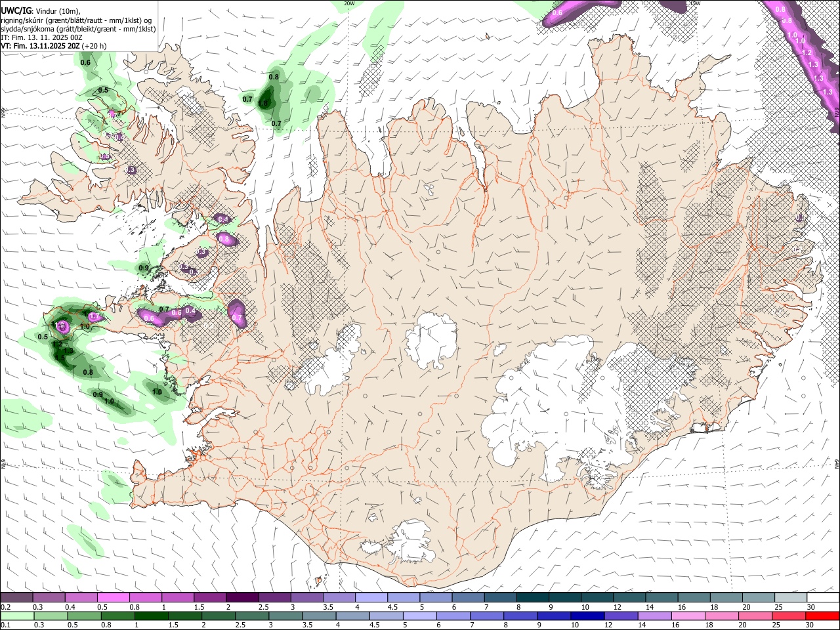Click the '30' label at top legend row end
Image resolution: width=840 pixels, height=630 pixels.
click(x=811, y=607)
